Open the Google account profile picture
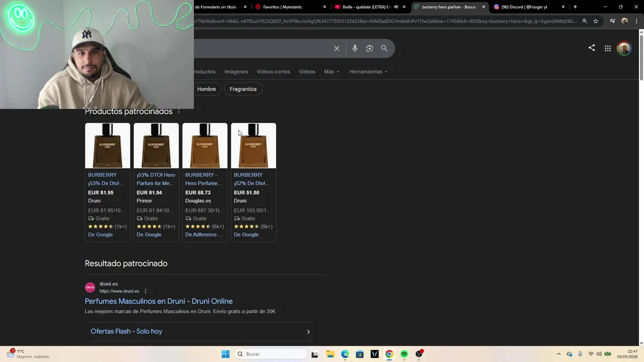 tap(624, 48)
